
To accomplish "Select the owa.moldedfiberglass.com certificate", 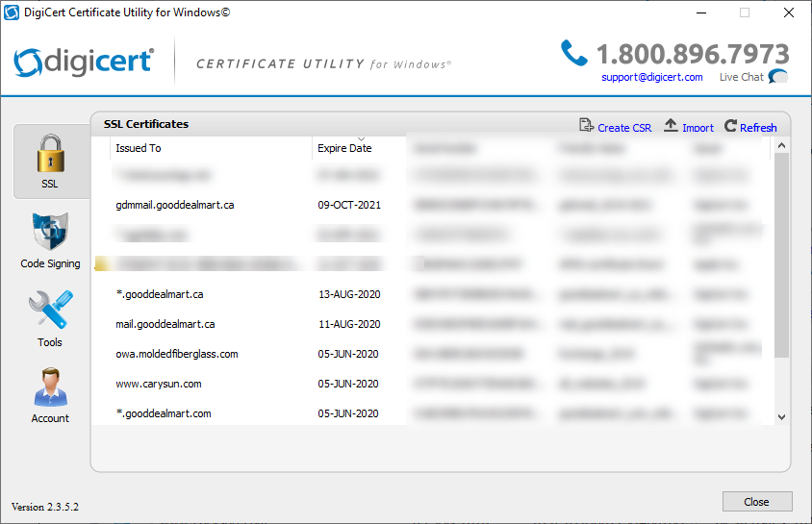I will pos(177,355).
